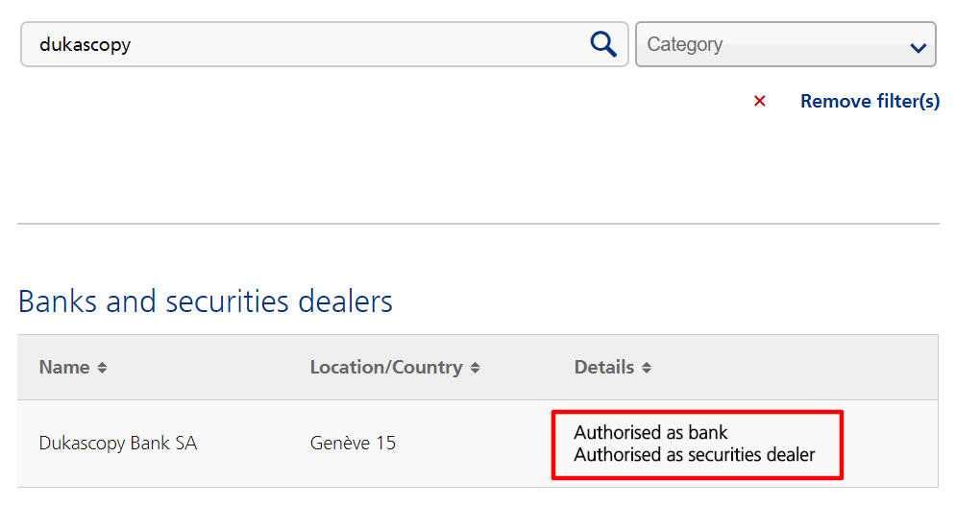Select the Dukascopy Bank SA entry
The image size is (980, 530).
click(x=118, y=443)
